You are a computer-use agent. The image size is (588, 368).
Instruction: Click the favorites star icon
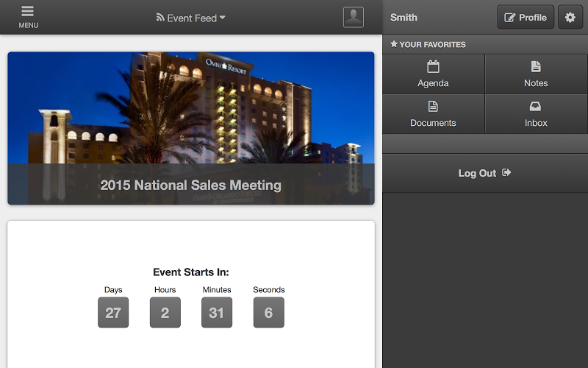(x=394, y=44)
